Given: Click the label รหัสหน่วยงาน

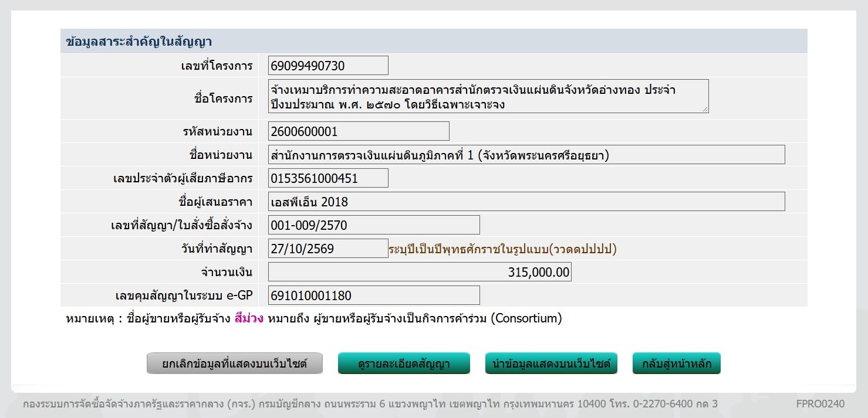Looking at the screenshot, I should point(218,131).
